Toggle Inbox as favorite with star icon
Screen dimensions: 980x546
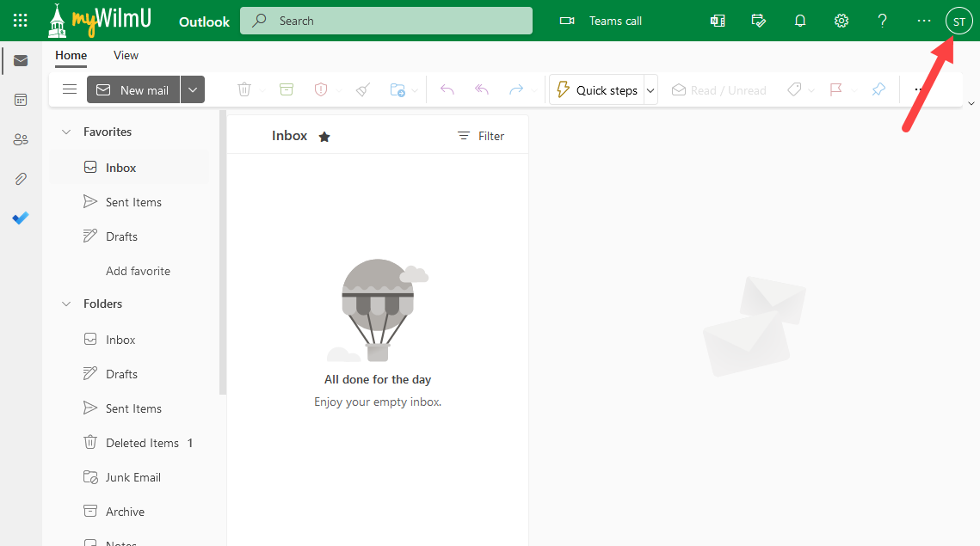pyautogui.click(x=324, y=135)
